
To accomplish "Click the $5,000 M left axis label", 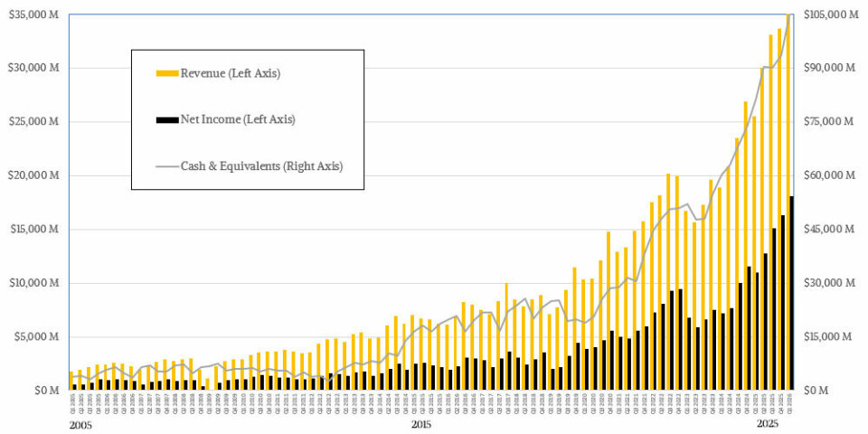I will click(36, 336).
